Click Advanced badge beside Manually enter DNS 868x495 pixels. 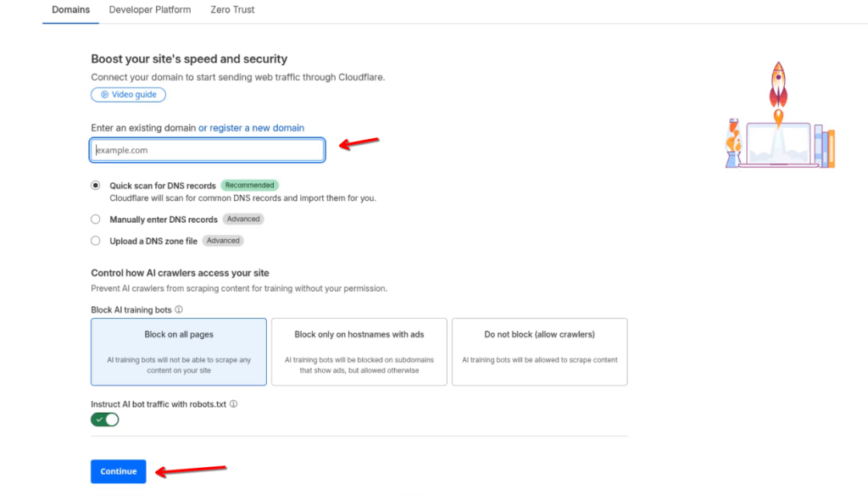click(x=243, y=220)
